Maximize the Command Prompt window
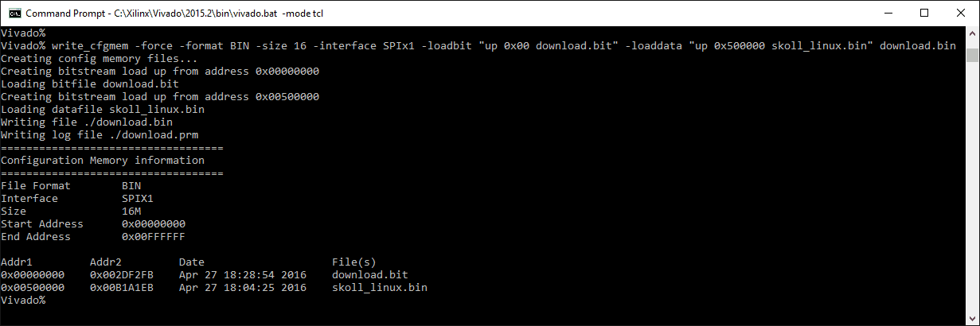Viewport: 980px width, 326px height. 924,14
